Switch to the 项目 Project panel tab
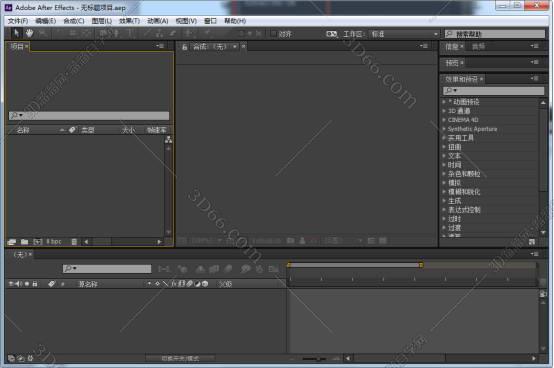The width and height of the screenshot is (554, 368). [x=17, y=46]
